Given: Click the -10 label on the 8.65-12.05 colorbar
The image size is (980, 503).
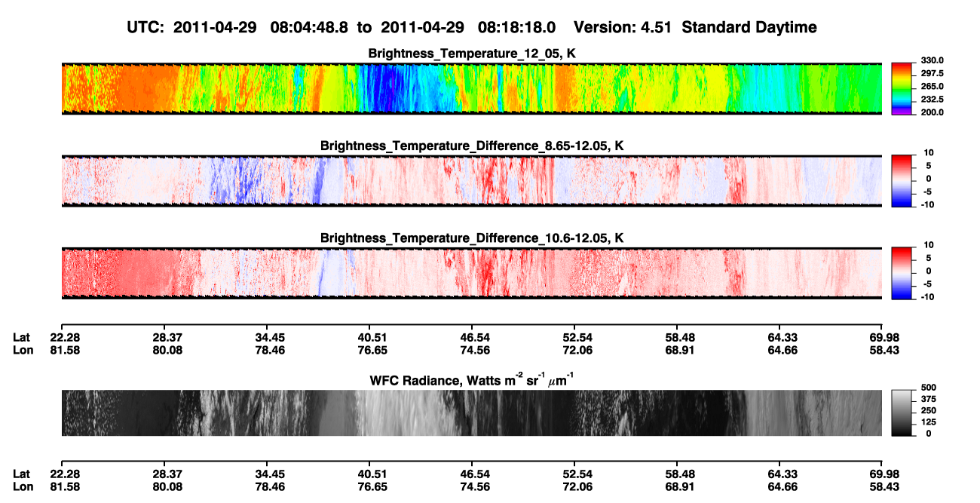Looking at the screenshot, I should [x=927, y=204].
